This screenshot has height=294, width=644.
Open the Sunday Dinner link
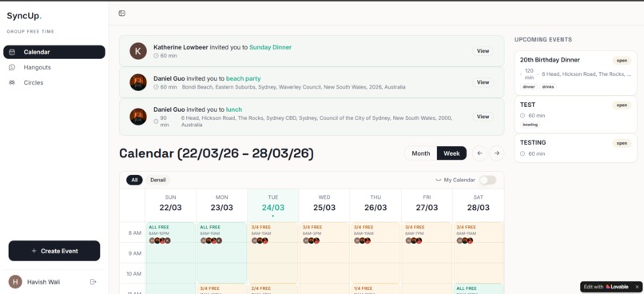(x=270, y=47)
